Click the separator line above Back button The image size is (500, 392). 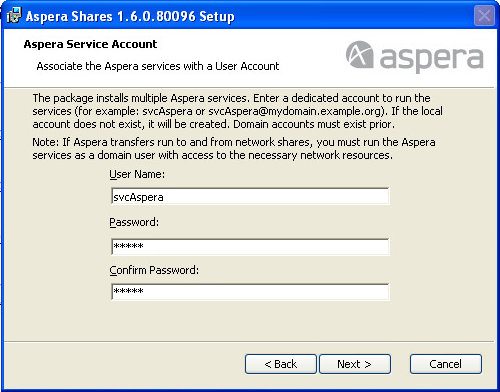[249, 342]
